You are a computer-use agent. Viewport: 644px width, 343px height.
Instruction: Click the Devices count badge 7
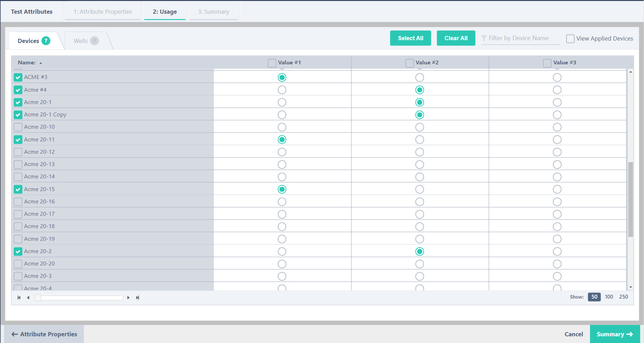(46, 41)
